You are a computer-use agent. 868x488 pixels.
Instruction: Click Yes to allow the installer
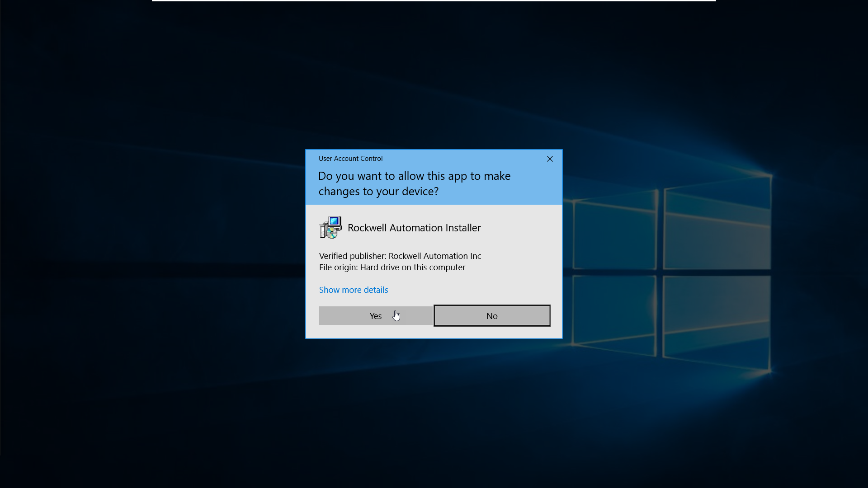pos(375,316)
